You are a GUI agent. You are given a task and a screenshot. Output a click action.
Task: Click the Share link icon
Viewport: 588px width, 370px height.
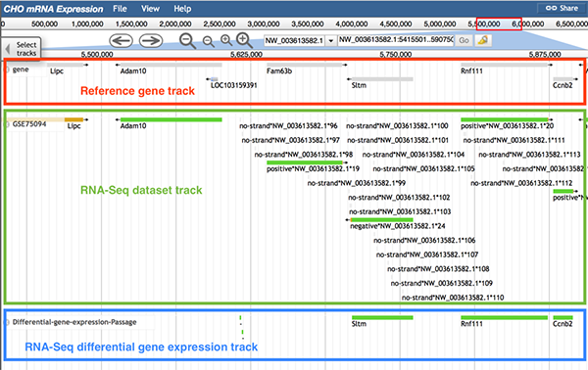coord(551,8)
